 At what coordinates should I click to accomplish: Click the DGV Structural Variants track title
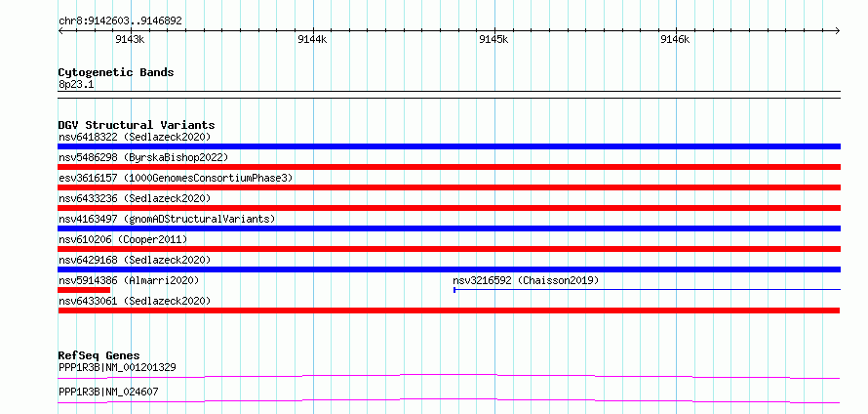(137, 125)
